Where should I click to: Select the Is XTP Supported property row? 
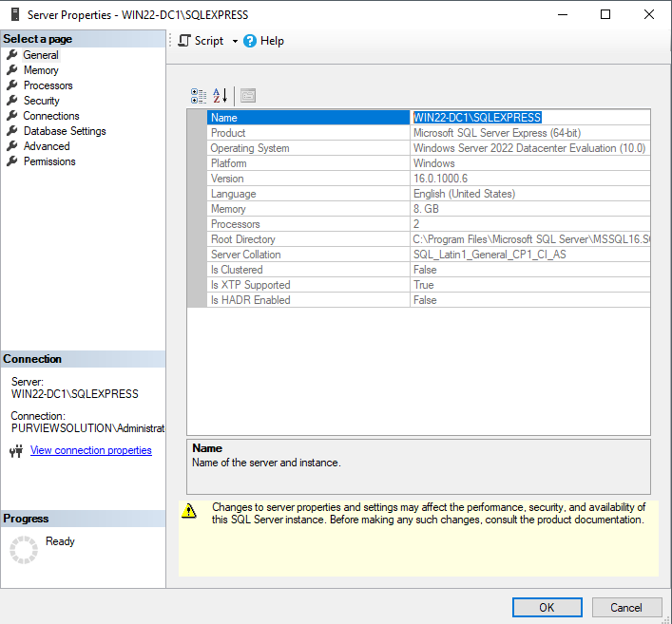[429, 285]
